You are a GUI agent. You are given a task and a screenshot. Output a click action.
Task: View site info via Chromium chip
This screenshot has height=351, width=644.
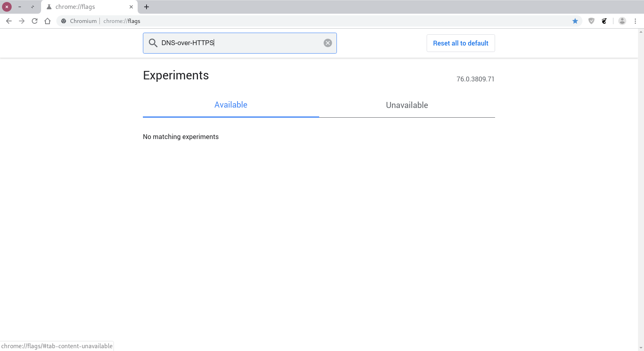[x=79, y=21]
